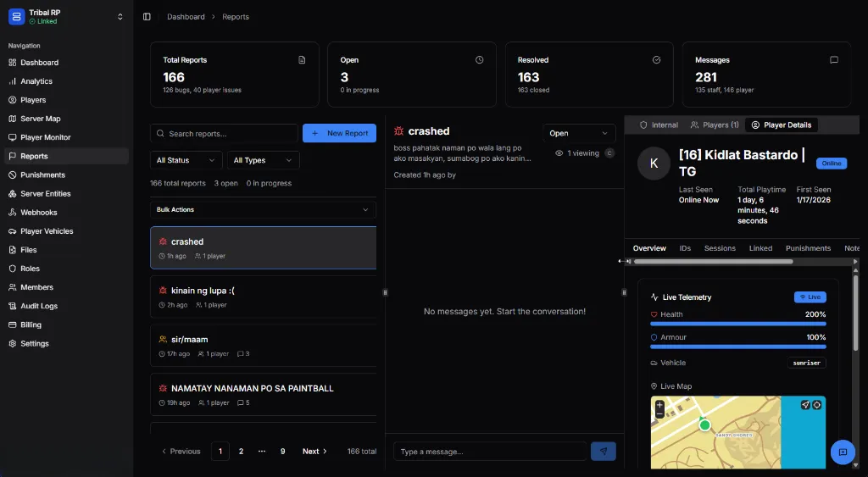The image size is (868, 477).
Task: Click the Tribal RP logo icon
Action: (x=17, y=17)
